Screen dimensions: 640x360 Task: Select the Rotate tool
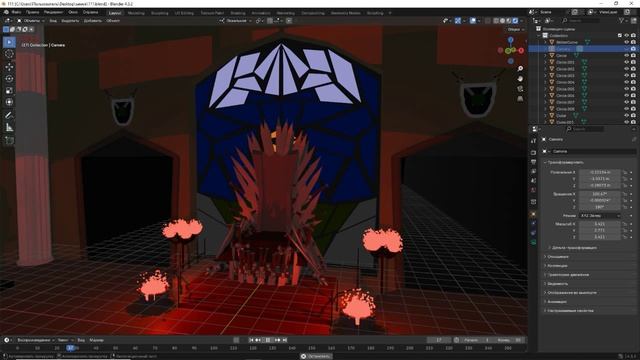(x=9, y=78)
